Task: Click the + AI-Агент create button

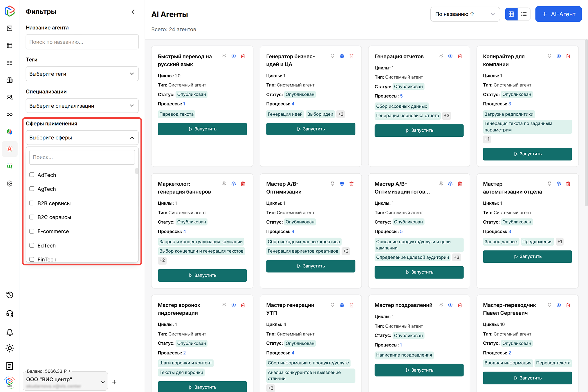Action: point(558,14)
